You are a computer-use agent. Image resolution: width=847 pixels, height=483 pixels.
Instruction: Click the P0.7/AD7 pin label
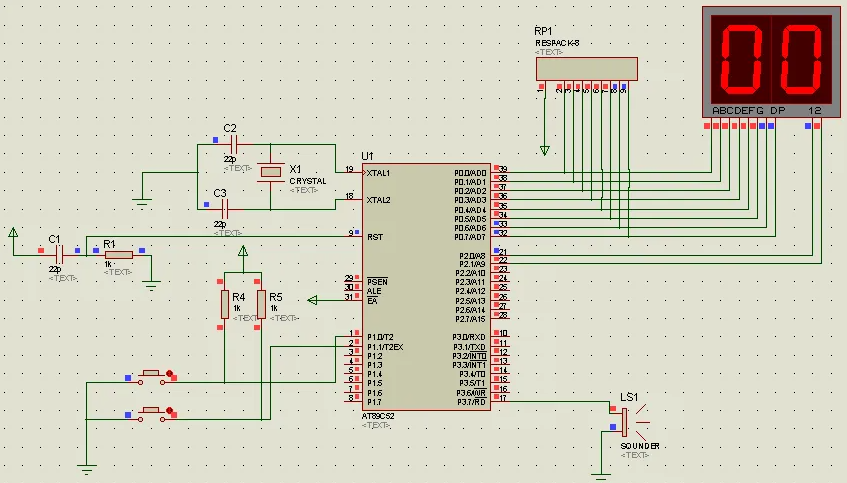tap(470, 237)
